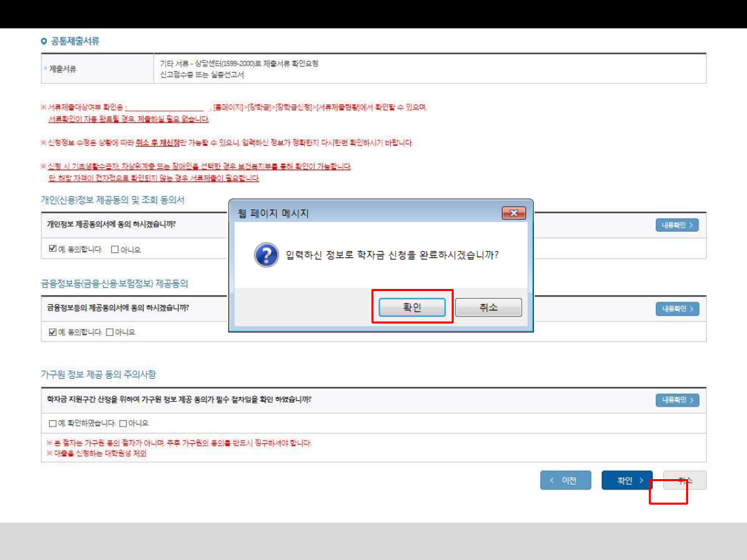Click 확인 in the confirmation dialog
Screen dimensions: 747x560
[x=412, y=308]
